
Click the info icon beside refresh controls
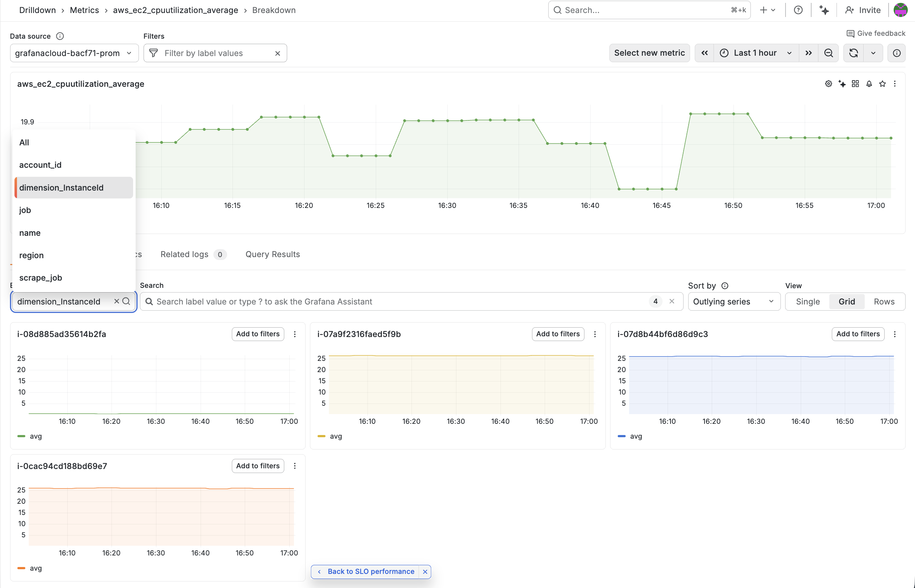click(x=897, y=53)
